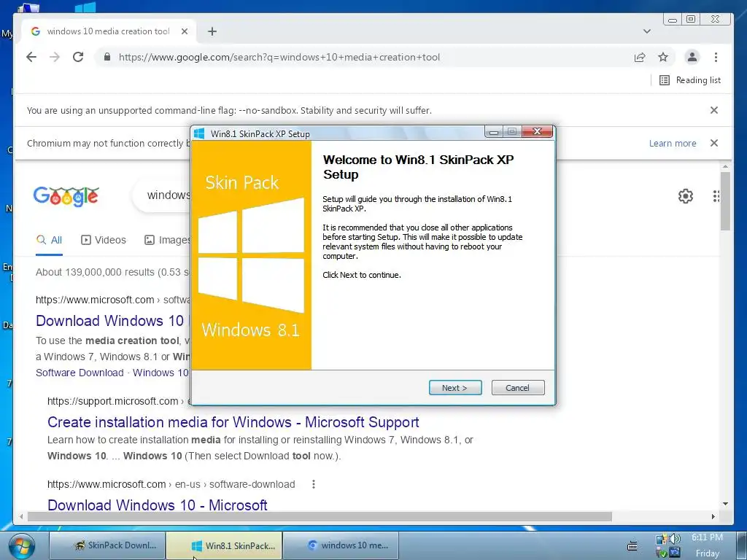Switch to Win8.1 SkinPack taskbar button
747x560 pixels.
[225, 545]
